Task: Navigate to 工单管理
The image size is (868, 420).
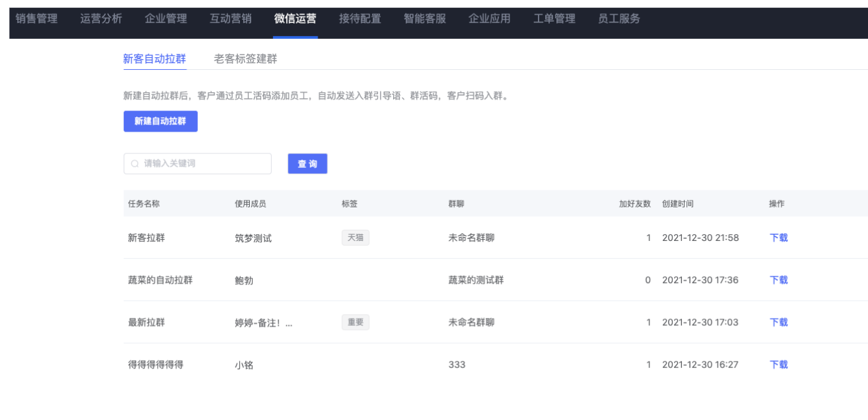Action: [554, 19]
